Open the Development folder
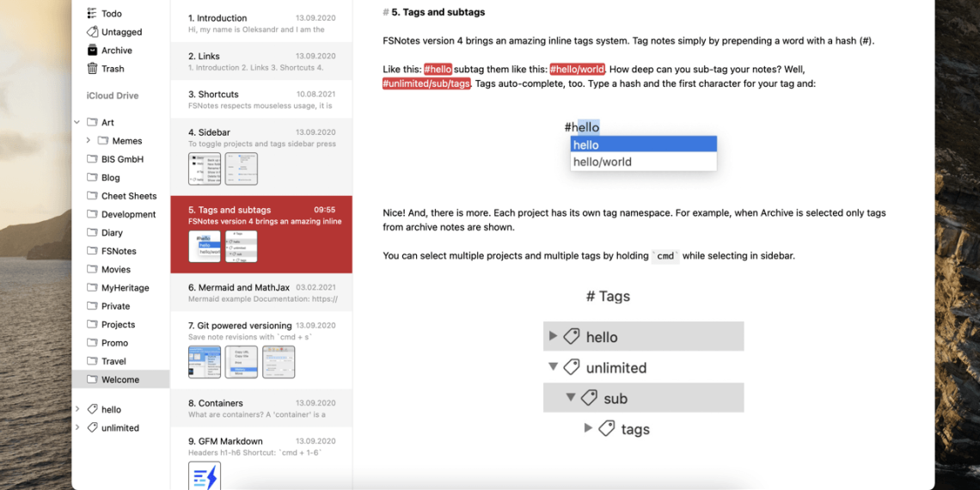Screen dimensions: 980x490 [x=128, y=215]
